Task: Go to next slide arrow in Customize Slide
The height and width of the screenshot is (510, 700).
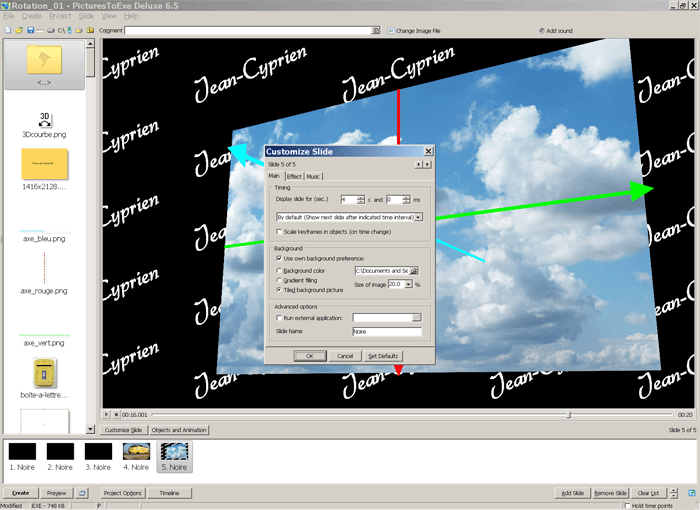Action: coord(427,164)
